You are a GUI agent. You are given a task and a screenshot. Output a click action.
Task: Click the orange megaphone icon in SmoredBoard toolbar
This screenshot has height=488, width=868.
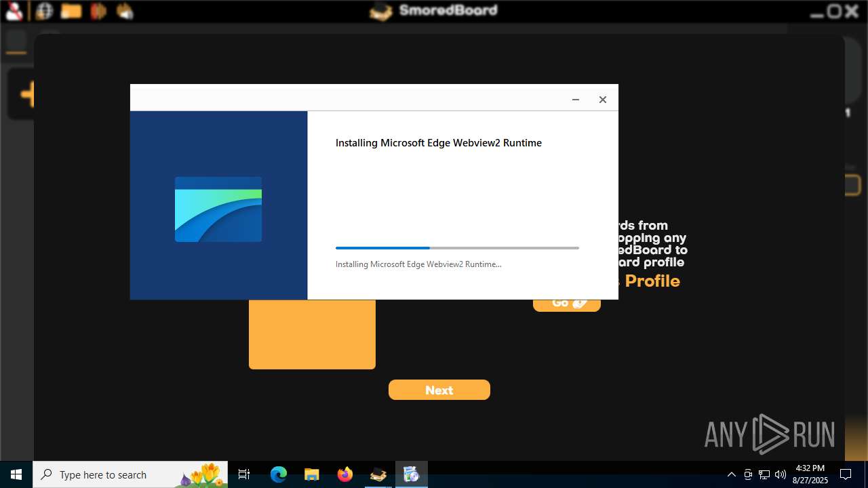pyautogui.click(x=125, y=11)
